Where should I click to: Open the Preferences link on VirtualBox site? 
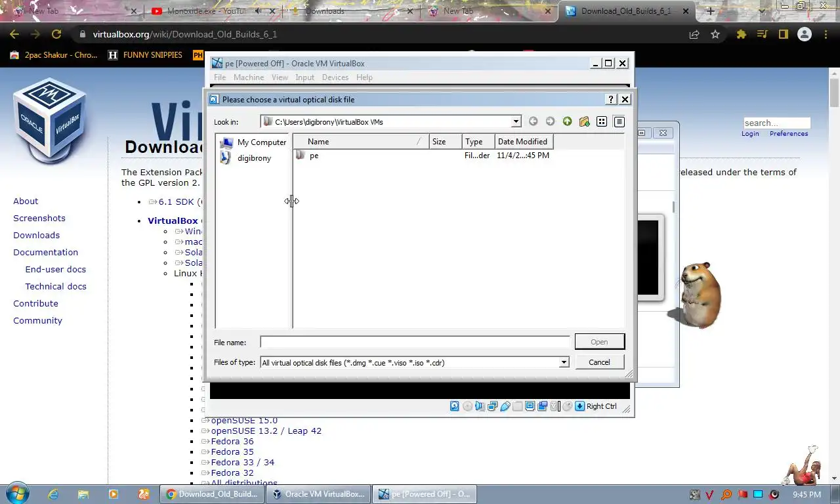(789, 134)
